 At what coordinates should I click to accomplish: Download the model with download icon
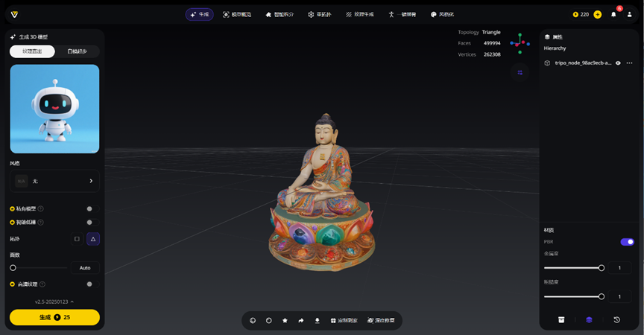(x=317, y=321)
